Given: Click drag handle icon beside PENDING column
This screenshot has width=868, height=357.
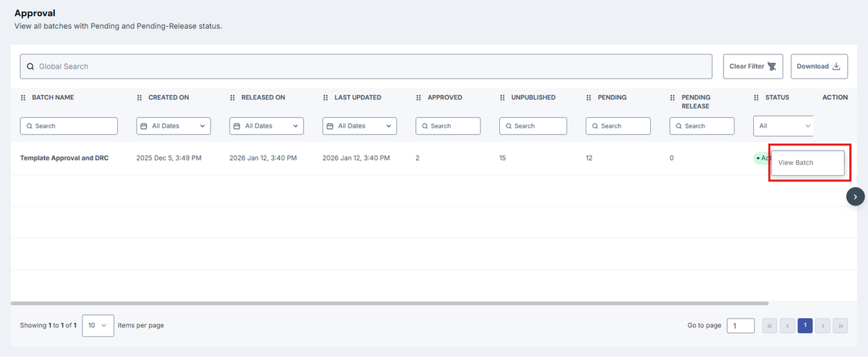Looking at the screenshot, I should [590, 98].
